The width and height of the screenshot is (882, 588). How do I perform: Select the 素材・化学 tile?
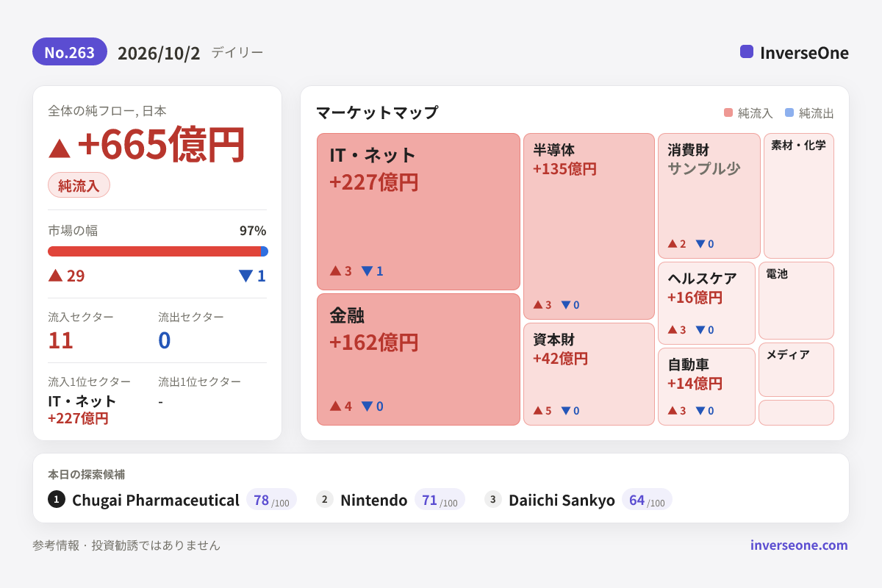[x=799, y=196]
